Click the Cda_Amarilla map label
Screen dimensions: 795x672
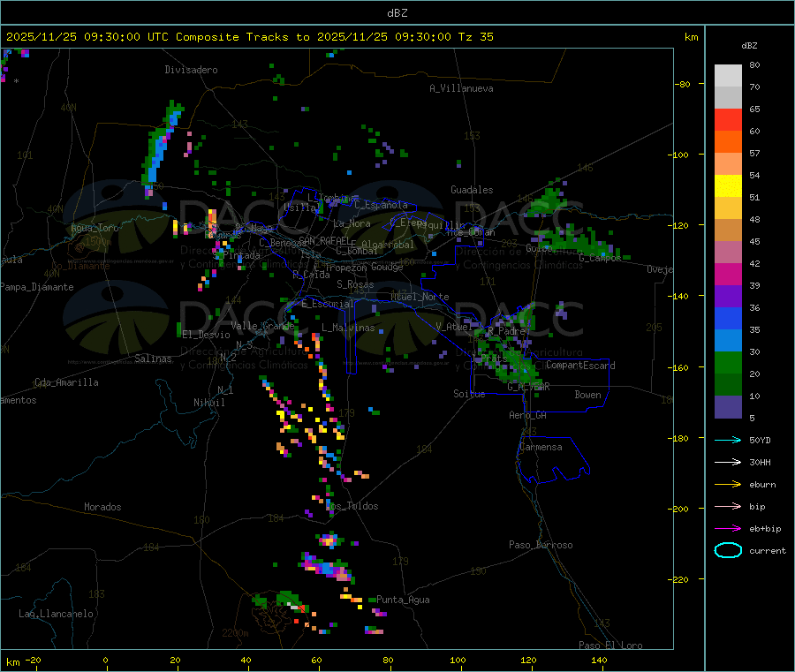(x=66, y=382)
